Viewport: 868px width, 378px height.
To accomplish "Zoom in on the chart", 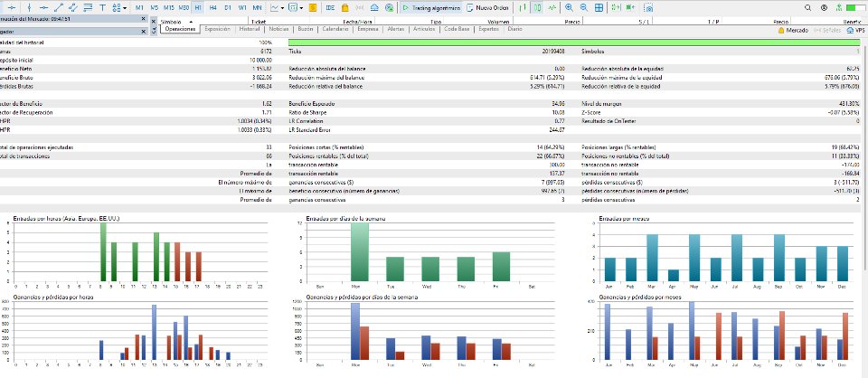I will (x=569, y=8).
